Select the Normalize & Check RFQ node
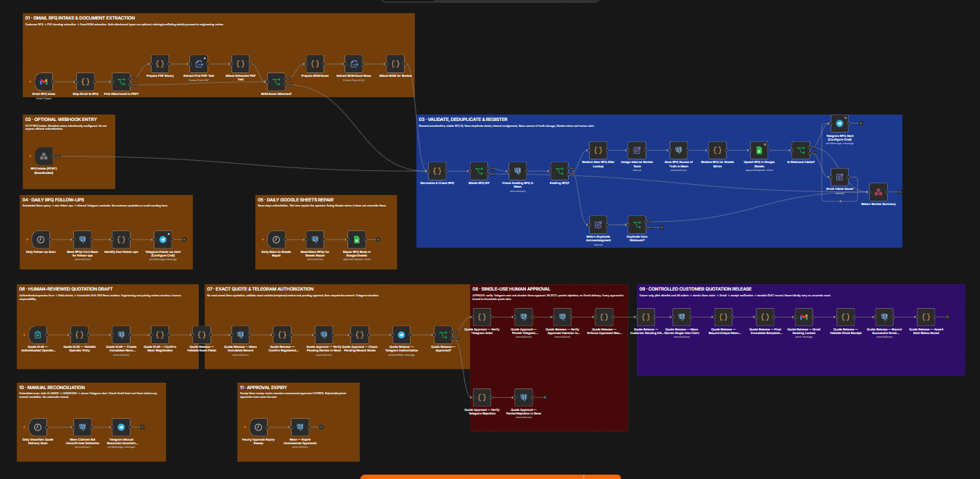Screen dimensions: 980x479 (x=437, y=171)
